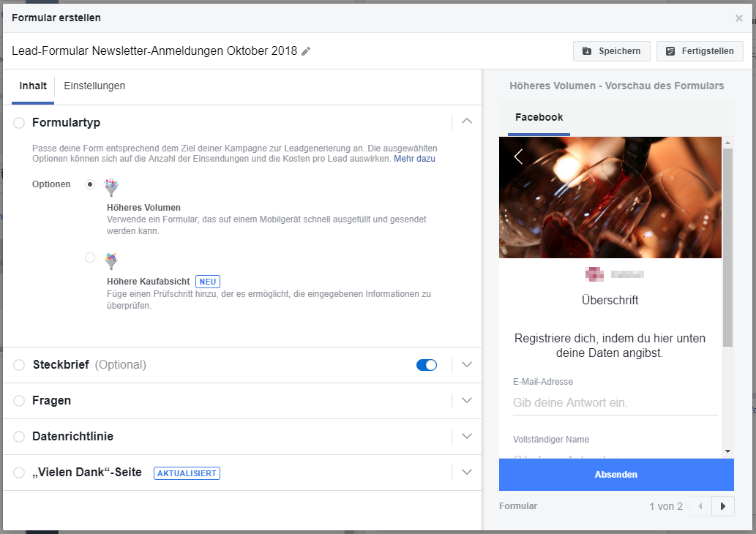Image resolution: width=756 pixels, height=534 pixels.
Task: Click the AKTUALISIERT badge
Action: 187,473
